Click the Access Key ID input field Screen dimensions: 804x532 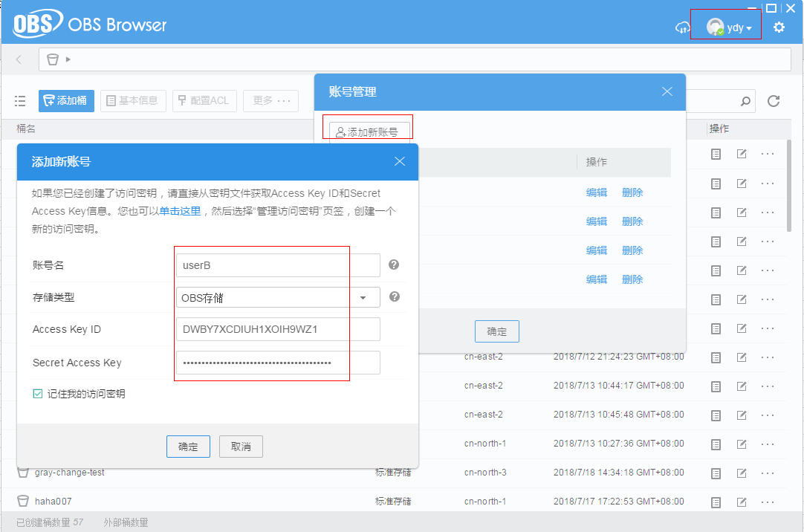point(278,329)
